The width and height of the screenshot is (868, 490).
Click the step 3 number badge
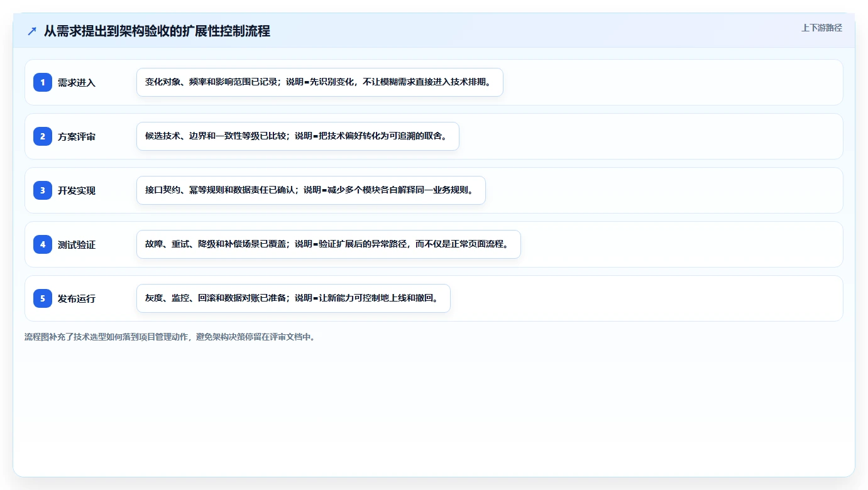pyautogui.click(x=43, y=190)
